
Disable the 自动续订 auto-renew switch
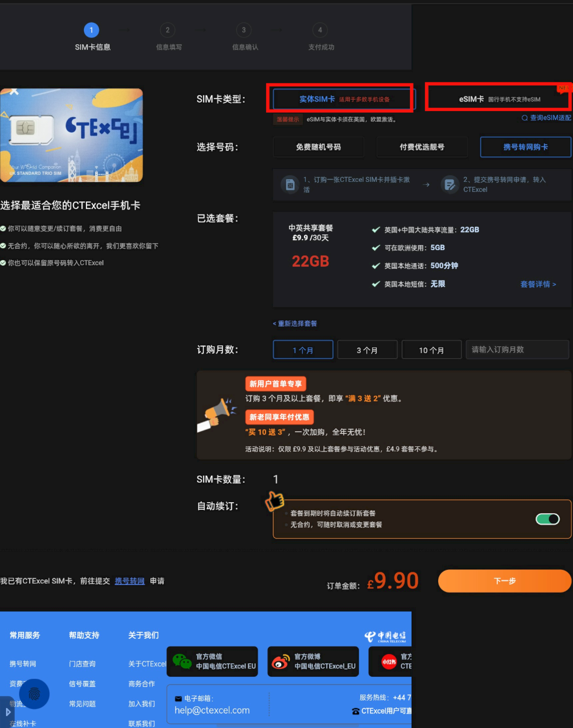[547, 519]
